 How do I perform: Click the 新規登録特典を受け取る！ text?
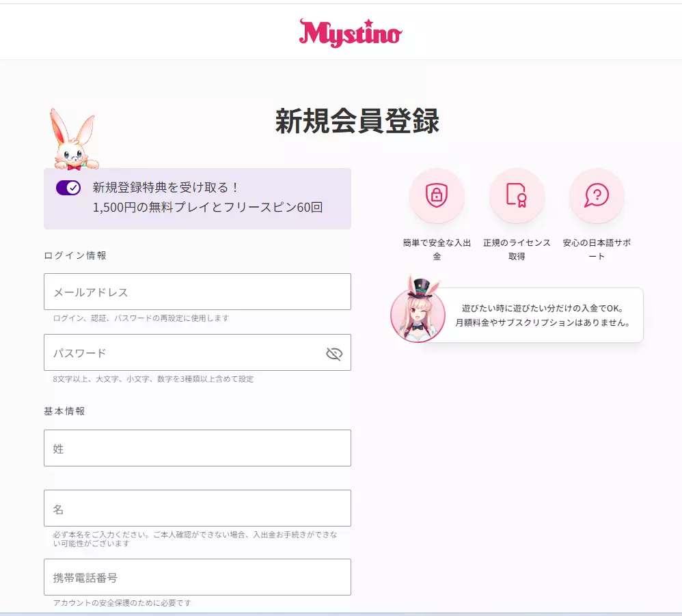coord(165,187)
